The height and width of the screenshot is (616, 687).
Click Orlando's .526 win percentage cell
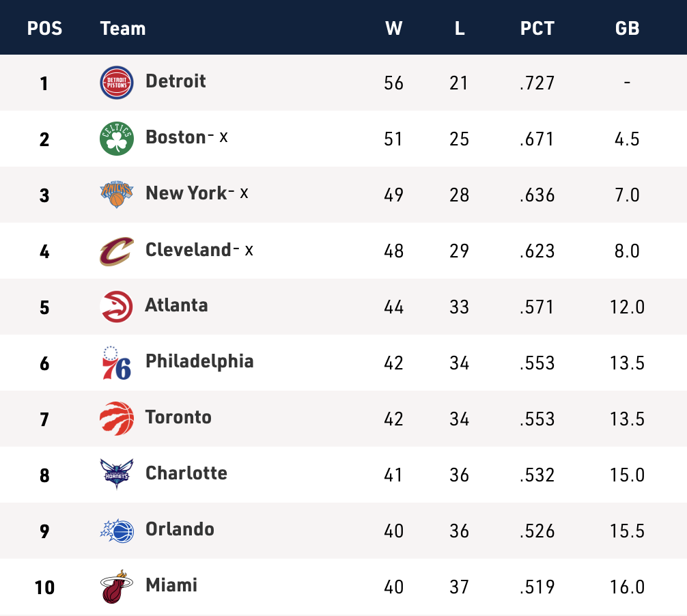point(537,531)
